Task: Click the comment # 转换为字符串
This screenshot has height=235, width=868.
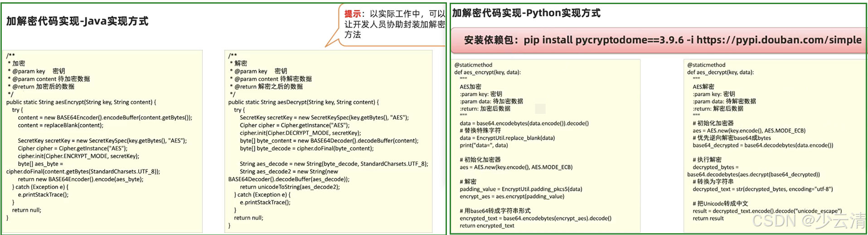Action: [713, 181]
